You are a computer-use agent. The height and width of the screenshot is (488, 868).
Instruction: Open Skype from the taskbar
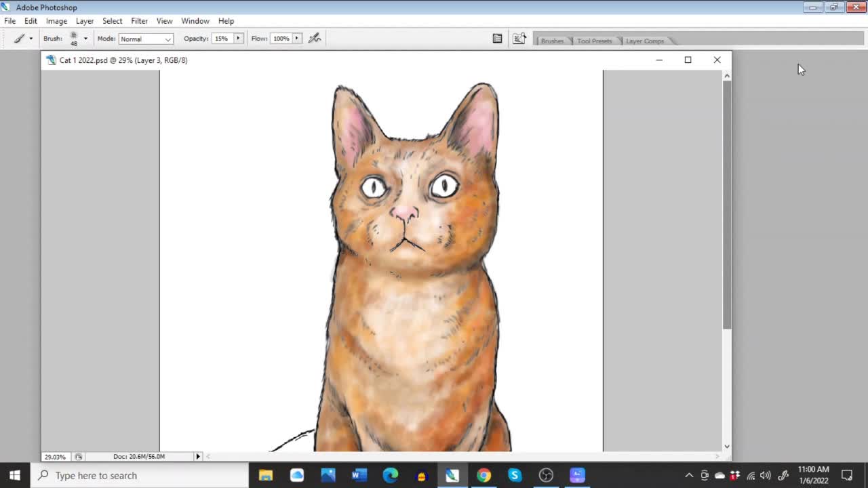tap(515, 475)
